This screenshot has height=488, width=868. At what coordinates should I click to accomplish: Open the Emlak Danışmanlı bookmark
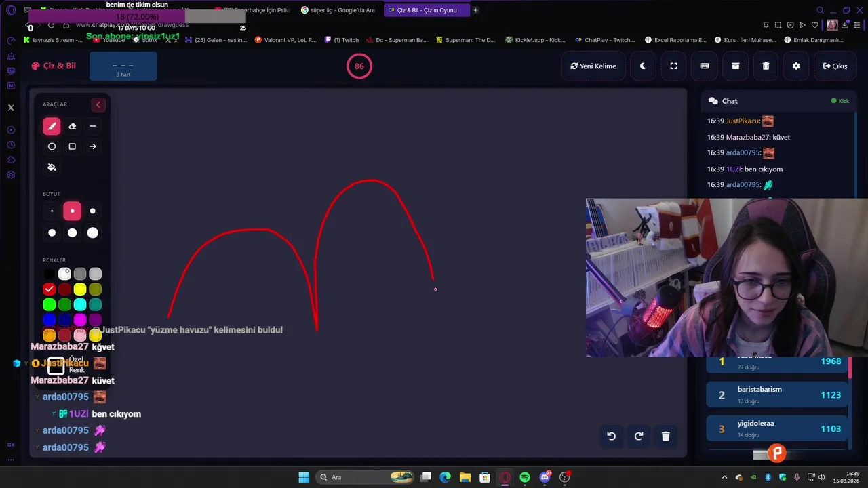click(814, 40)
